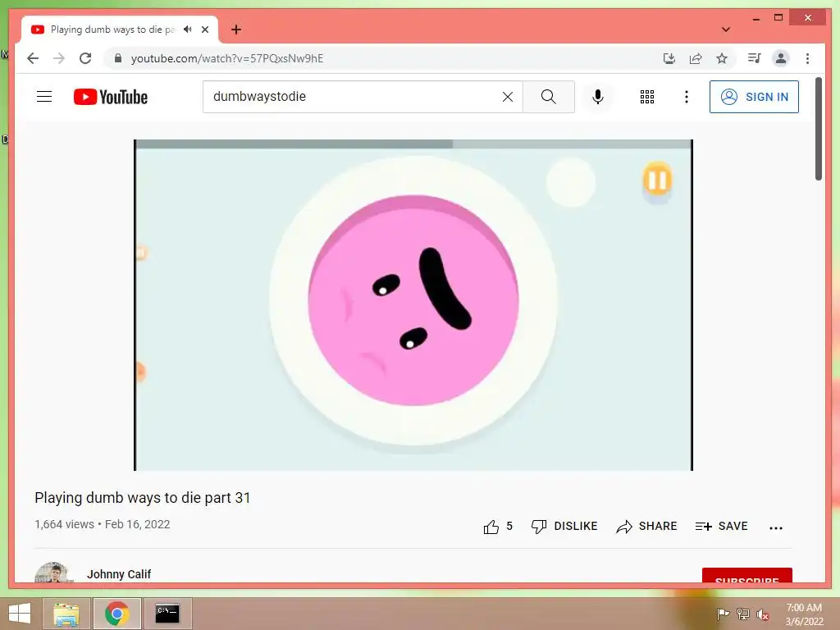
Task: Click the muted volume tray icon
Action: point(763,615)
